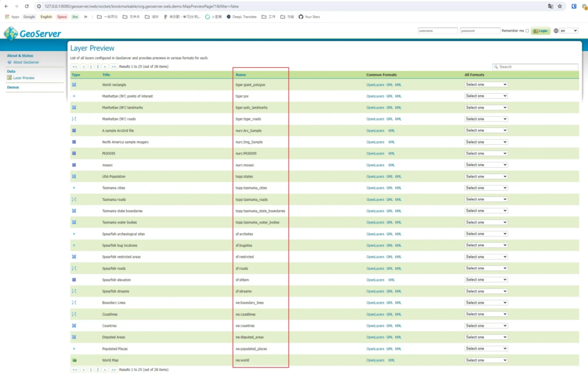Viewport: 588px width, 376px height.
Task: Click the Login button
Action: pyautogui.click(x=540, y=31)
